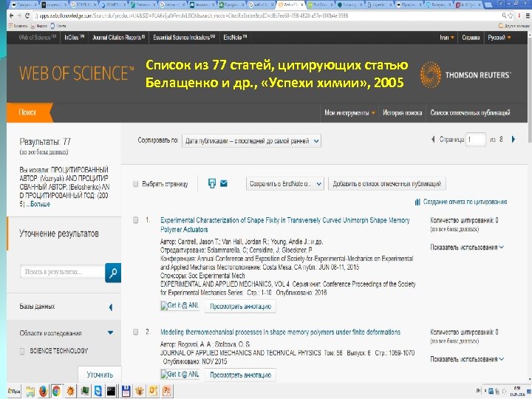Tick the SCIENCE TECHNOLOGY checkbox
Viewport: 532px width, 399px height.
[x=22, y=351]
